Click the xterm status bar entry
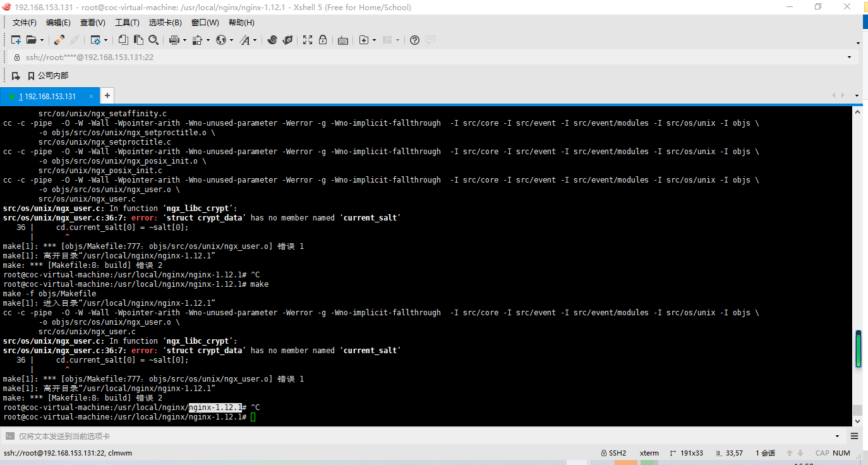 click(x=649, y=453)
